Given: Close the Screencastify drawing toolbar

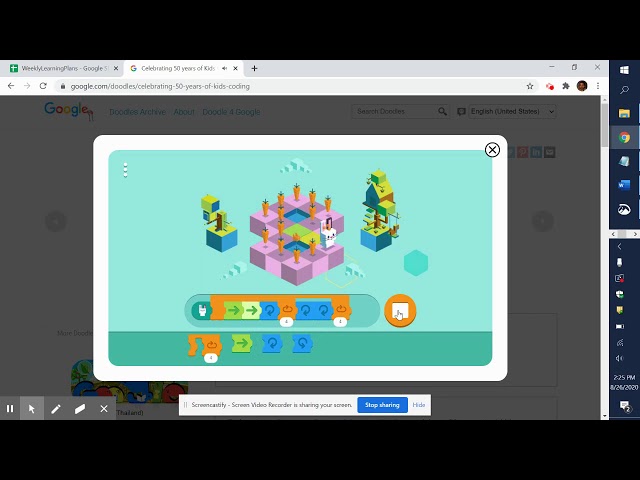Looking at the screenshot, I should point(104,409).
